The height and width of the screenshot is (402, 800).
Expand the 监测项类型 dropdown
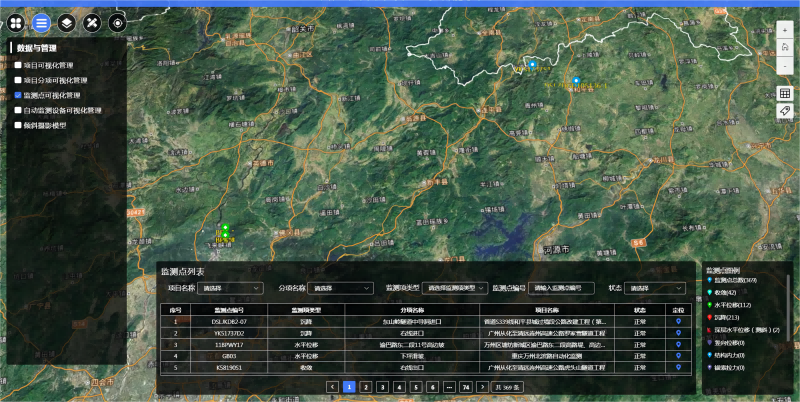click(x=454, y=288)
